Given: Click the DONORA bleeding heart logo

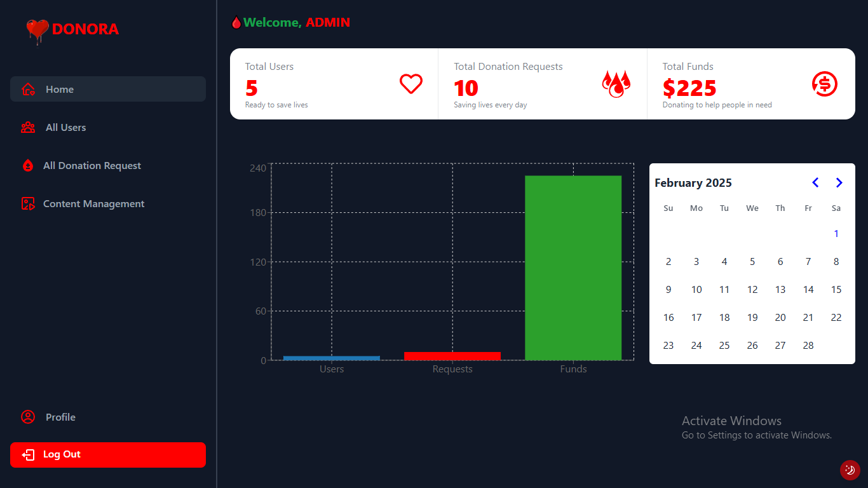Looking at the screenshot, I should coord(37,30).
